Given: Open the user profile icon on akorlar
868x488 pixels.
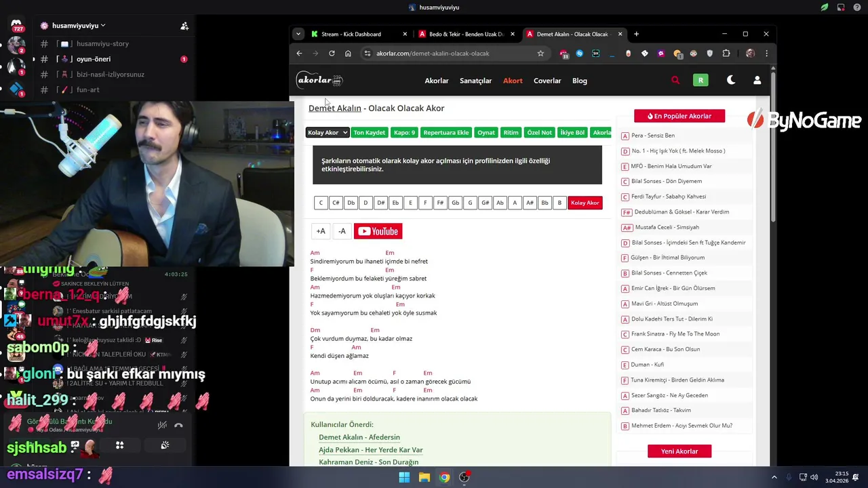Looking at the screenshot, I should click(757, 80).
